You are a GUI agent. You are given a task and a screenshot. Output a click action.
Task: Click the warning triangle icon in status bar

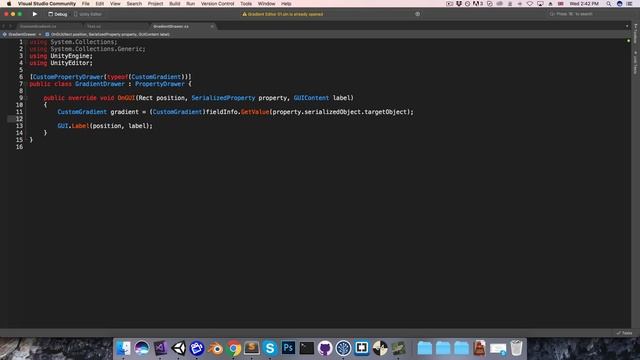244,14
